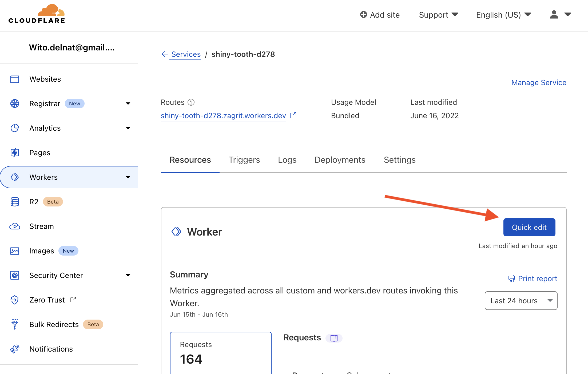Open the Manage Service link

pyautogui.click(x=539, y=83)
